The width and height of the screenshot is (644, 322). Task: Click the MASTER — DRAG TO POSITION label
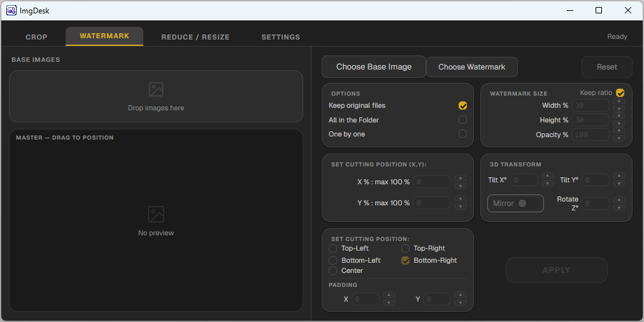(65, 138)
